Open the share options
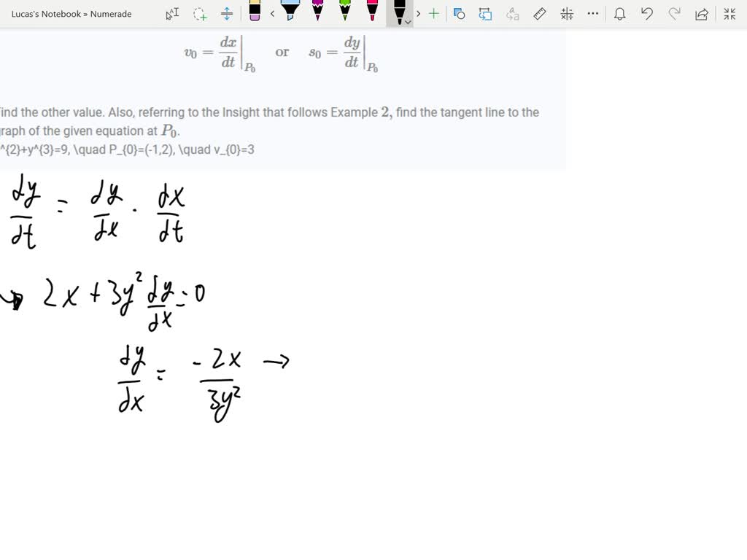747x560 pixels. [702, 12]
